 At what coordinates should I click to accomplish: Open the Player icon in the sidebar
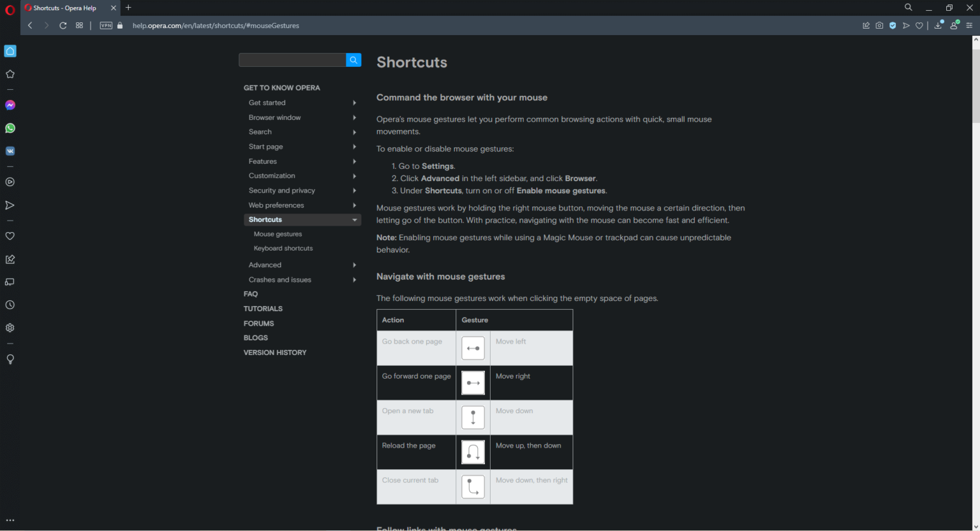10,182
